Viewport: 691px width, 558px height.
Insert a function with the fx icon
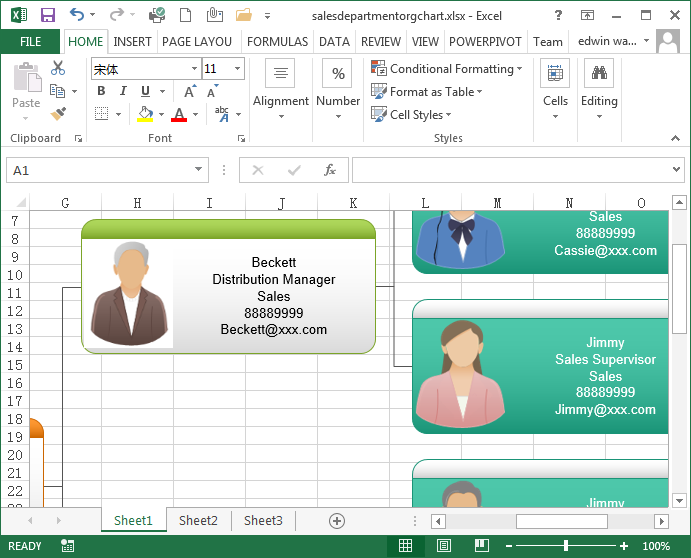pyautogui.click(x=329, y=170)
